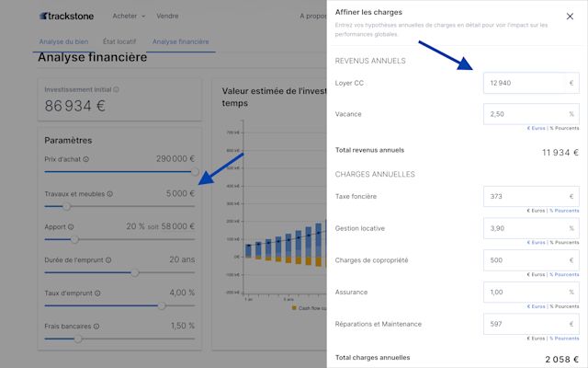
Task: Click the Frais bancaires info icon
Action: 96,327
